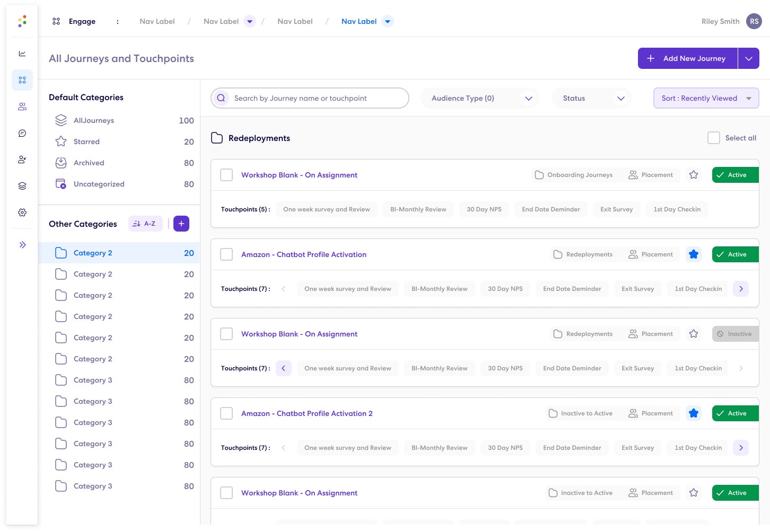
Task: Star the first Workshop Blank journey
Action: [x=693, y=175]
